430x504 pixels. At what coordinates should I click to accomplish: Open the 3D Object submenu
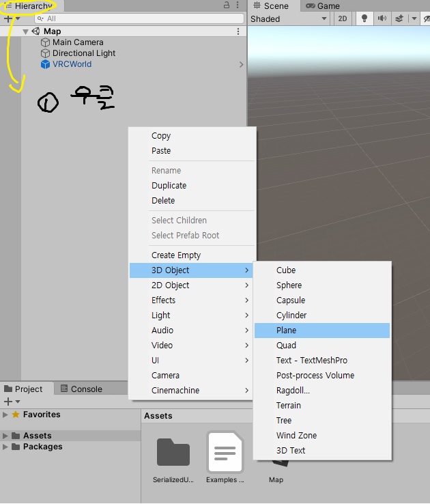(x=191, y=270)
